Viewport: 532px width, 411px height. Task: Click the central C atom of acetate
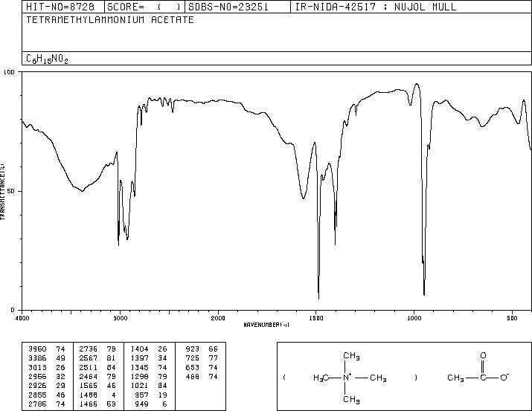[483, 378]
